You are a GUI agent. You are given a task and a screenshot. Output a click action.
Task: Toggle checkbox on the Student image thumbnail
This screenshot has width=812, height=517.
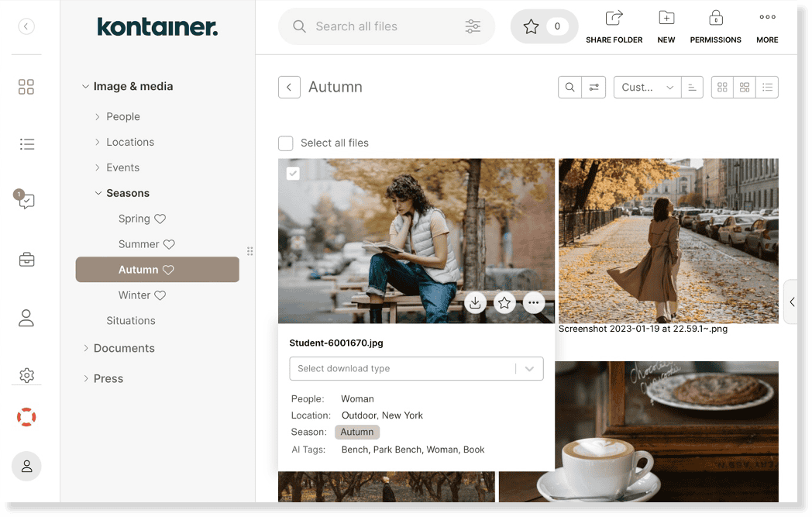tap(293, 174)
